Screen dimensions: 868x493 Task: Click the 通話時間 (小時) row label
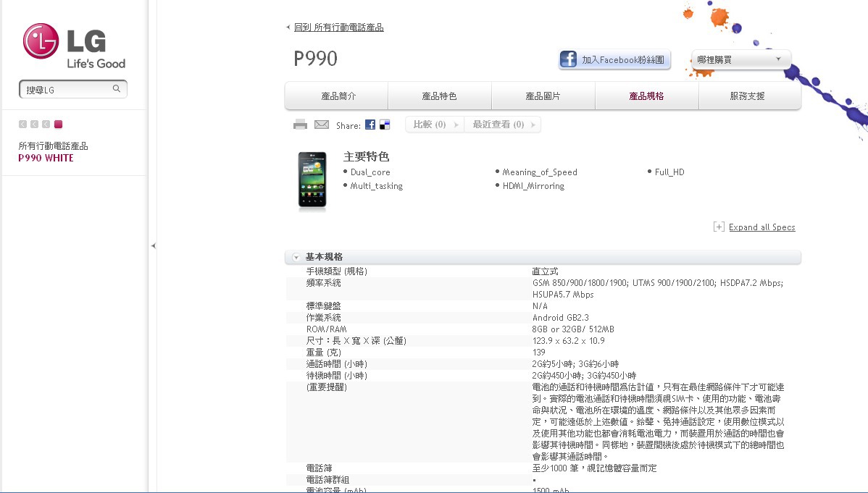pyautogui.click(x=337, y=364)
